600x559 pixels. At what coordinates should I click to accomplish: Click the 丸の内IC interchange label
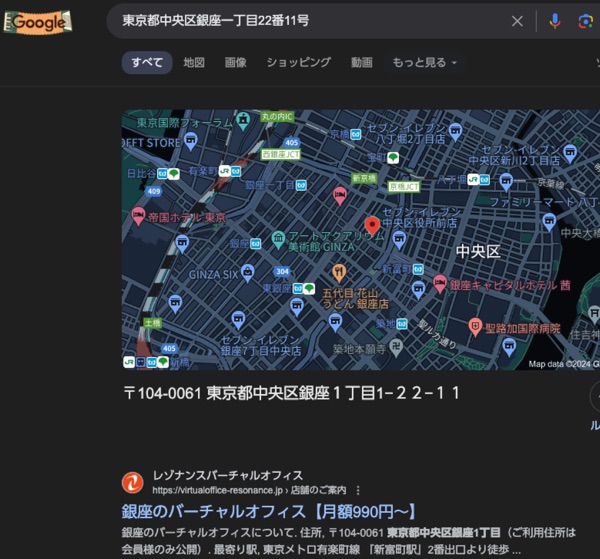tap(277, 116)
